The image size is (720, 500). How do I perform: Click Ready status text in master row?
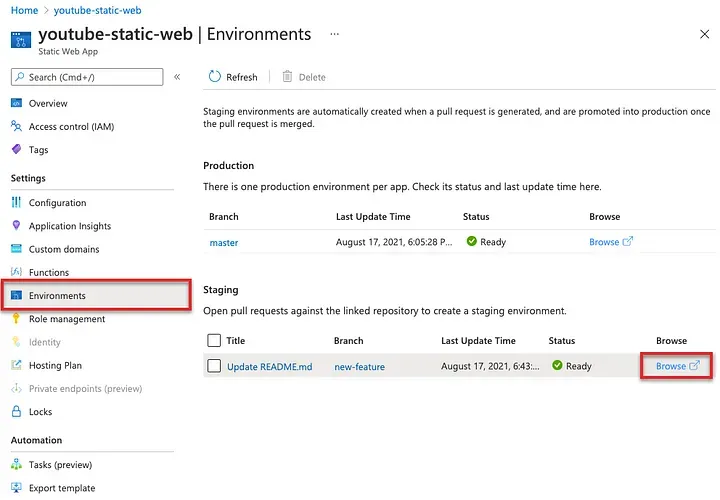(493, 242)
